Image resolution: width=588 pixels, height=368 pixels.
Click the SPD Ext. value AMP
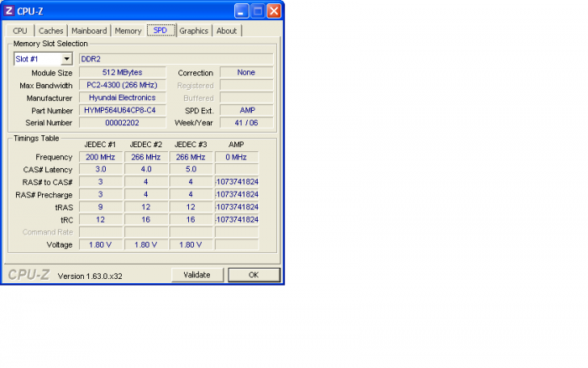246,110
